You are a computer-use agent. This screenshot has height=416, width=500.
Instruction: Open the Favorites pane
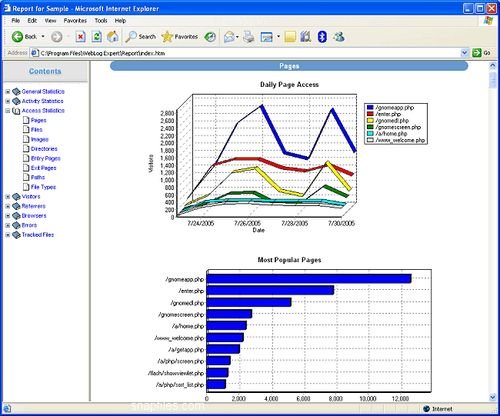180,37
